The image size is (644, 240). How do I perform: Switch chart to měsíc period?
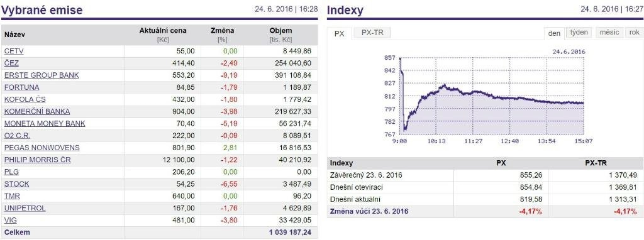(609, 33)
